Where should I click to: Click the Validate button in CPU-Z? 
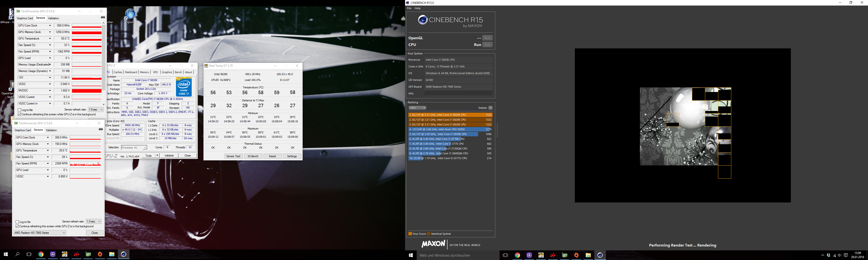coord(169,156)
